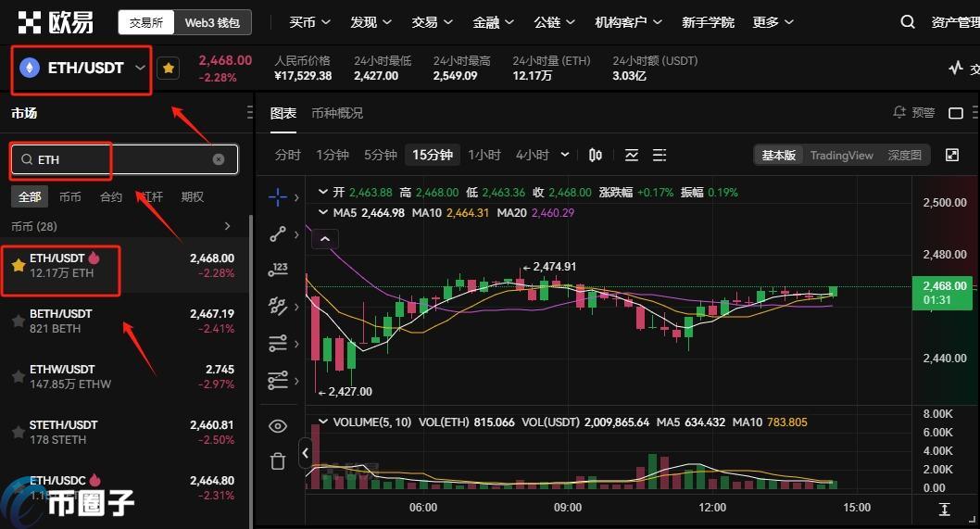Expand the 币币 (28) section arrow
This screenshot has height=529, width=980.
228,226
